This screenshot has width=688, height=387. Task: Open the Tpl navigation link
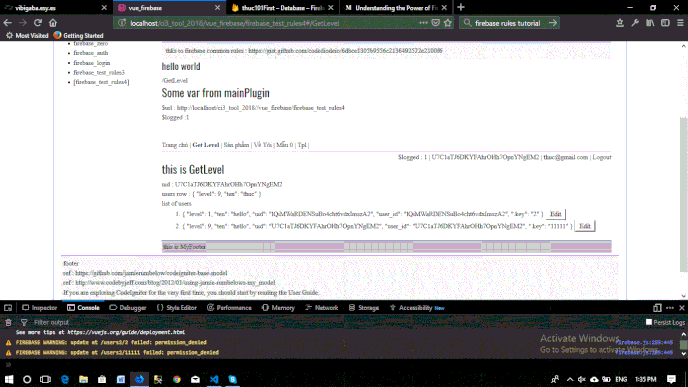tap(302, 145)
